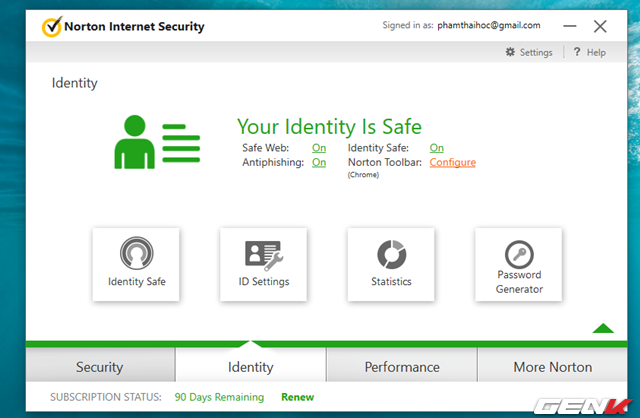Close the Norton Internet Security window
The height and width of the screenshot is (418, 640).
(x=600, y=26)
